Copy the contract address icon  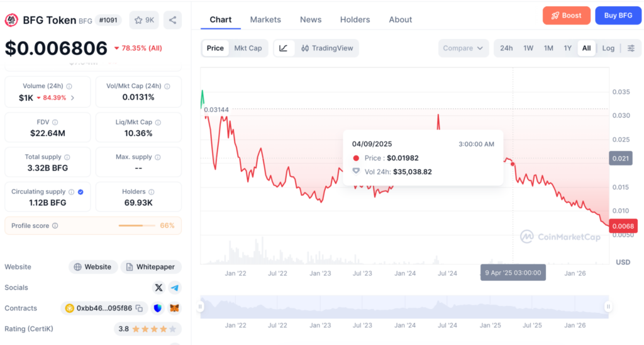(x=139, y=308)
